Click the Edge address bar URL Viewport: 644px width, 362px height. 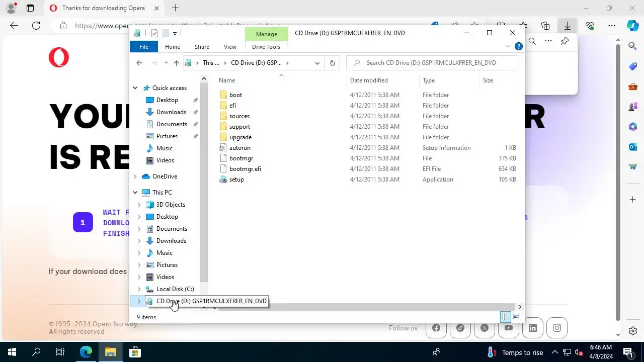coord(178,26)
